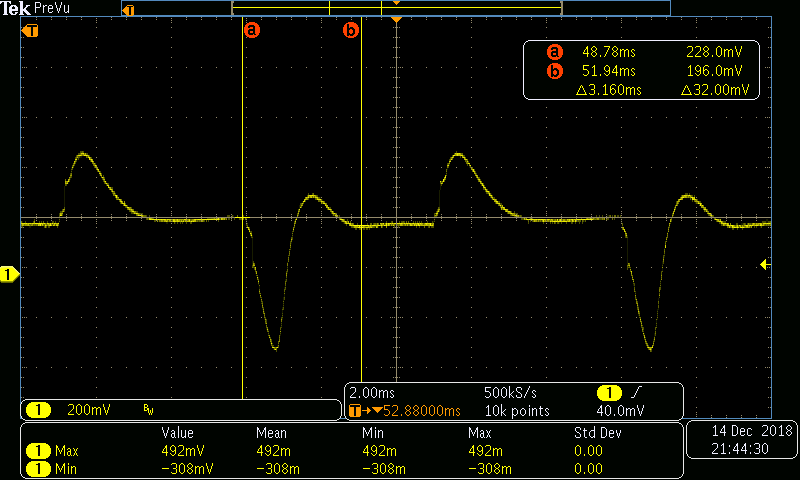Click the orange trigger point triangle above the graticule
Image resolution: width=800 pixels, height=480 pixels.
coord(397,20)
